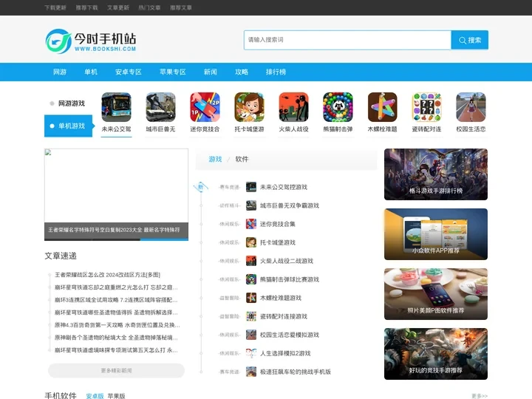Open the 未来公交驾 bus game icon

117,107
